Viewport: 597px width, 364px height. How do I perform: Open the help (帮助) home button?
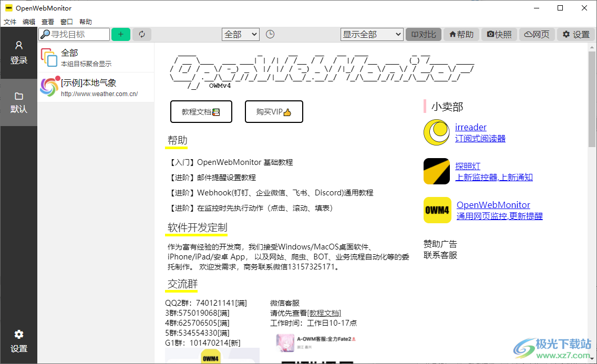(x=461, y=34)
